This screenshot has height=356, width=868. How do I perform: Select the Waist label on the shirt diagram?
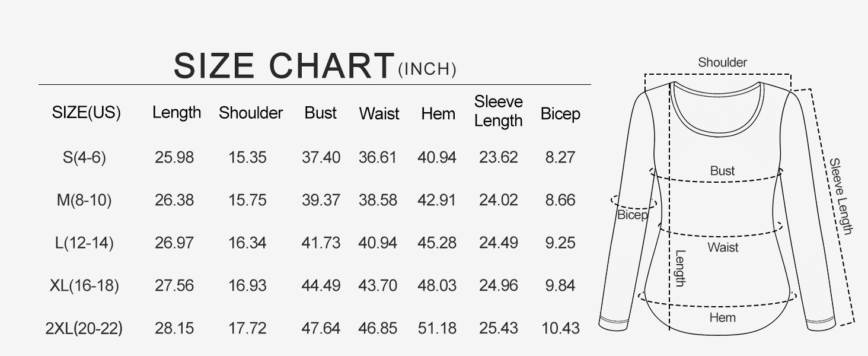pos(723,247)
